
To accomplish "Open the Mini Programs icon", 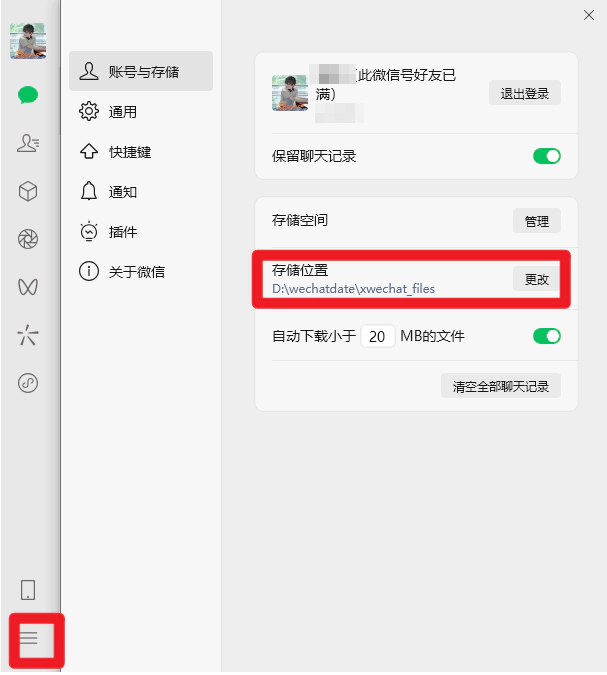I will point(28,383).
